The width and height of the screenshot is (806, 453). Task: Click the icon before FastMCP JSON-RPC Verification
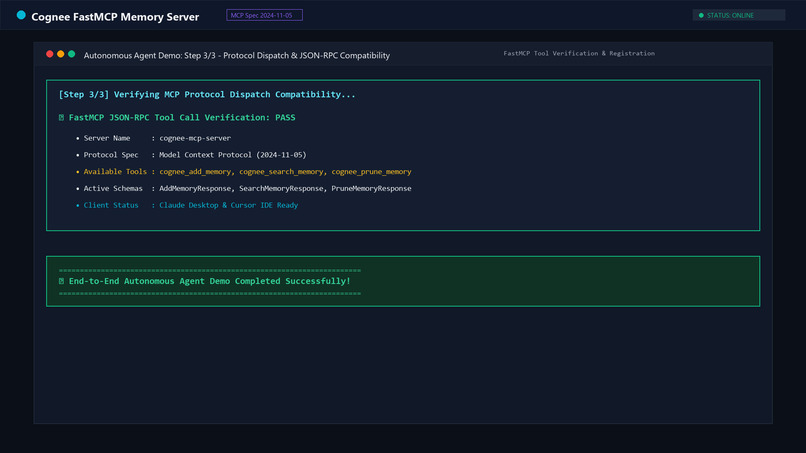click(x=61, y=118)
